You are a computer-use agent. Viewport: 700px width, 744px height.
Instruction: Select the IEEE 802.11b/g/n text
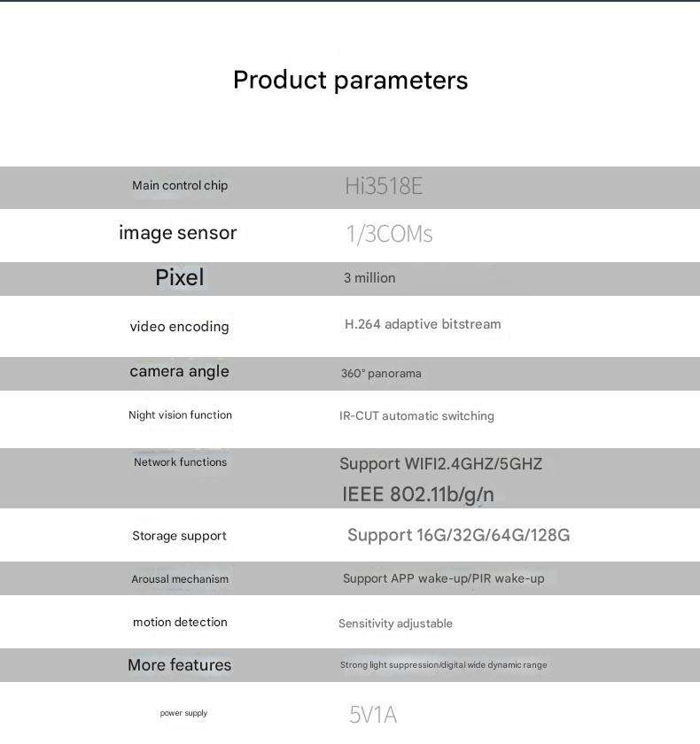point(418,494)
